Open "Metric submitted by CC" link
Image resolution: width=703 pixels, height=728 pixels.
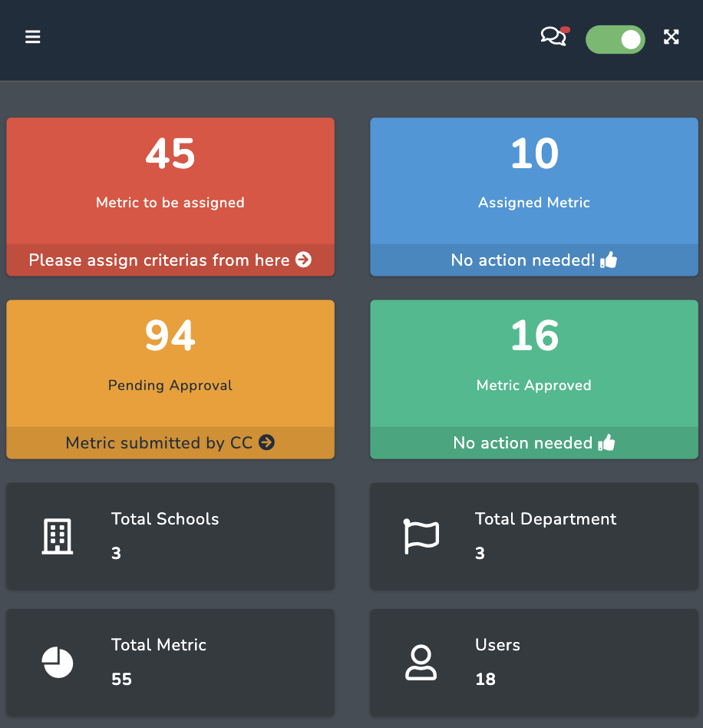point(159,442)
